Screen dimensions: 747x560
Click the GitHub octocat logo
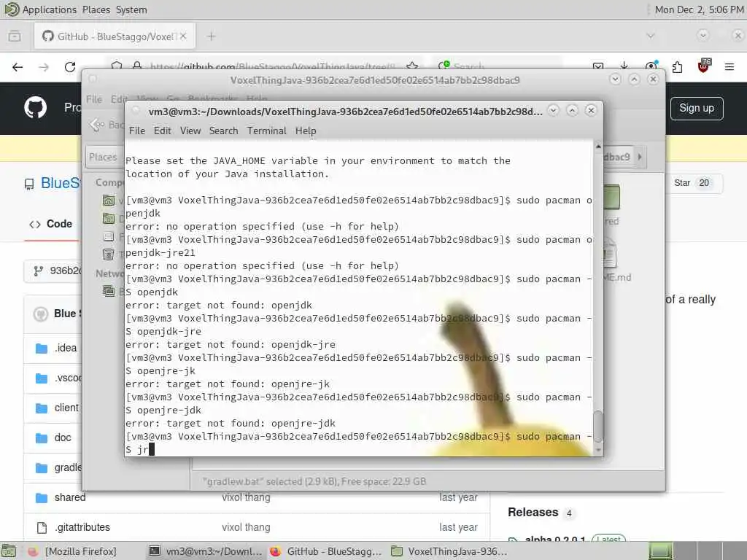[x=36, y=108]
